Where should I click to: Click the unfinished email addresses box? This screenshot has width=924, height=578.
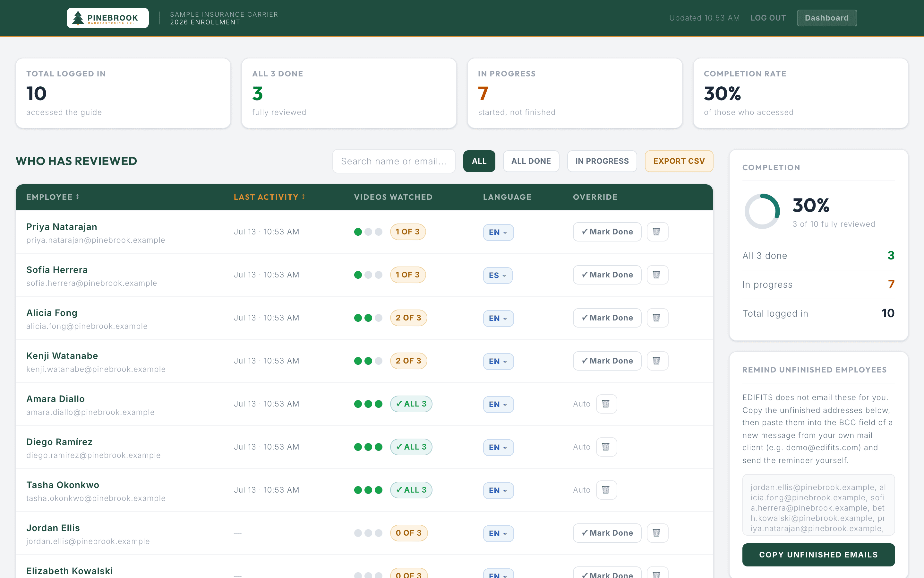[818, 504]
